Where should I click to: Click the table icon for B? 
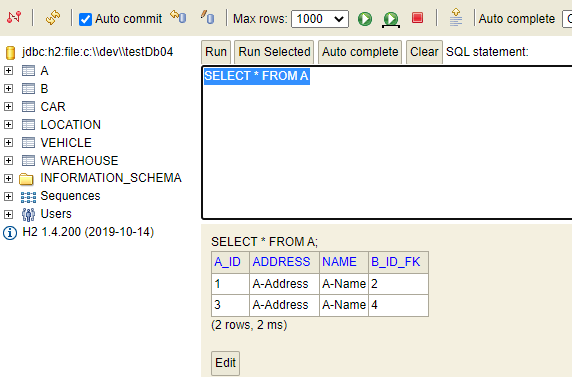point(28,88)
